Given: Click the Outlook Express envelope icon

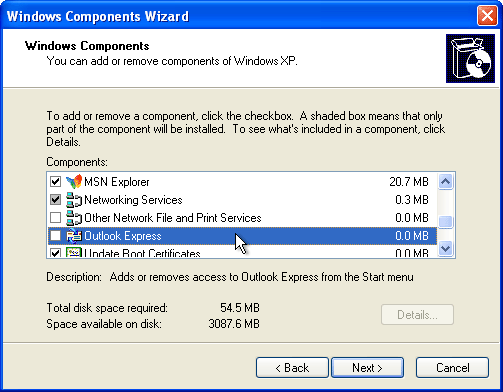Looking at the screenshot, I should (x=74, y=236).
